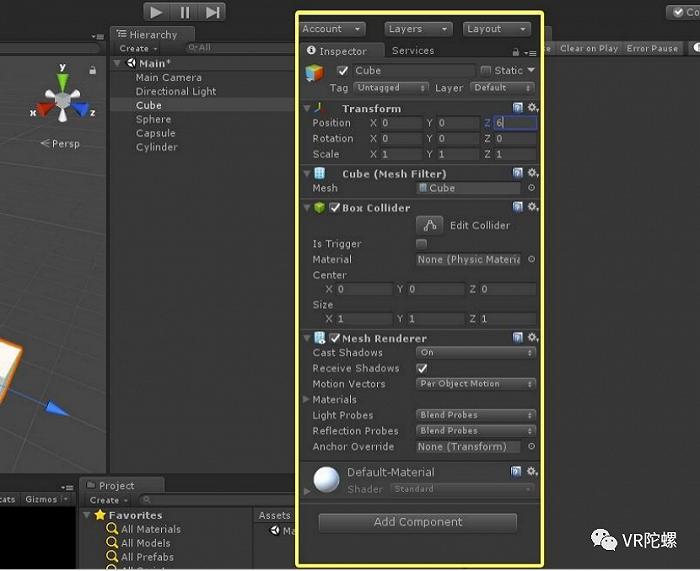Click the Position Z input field
This screenshot has height=571, width=700.
point(515,123)
